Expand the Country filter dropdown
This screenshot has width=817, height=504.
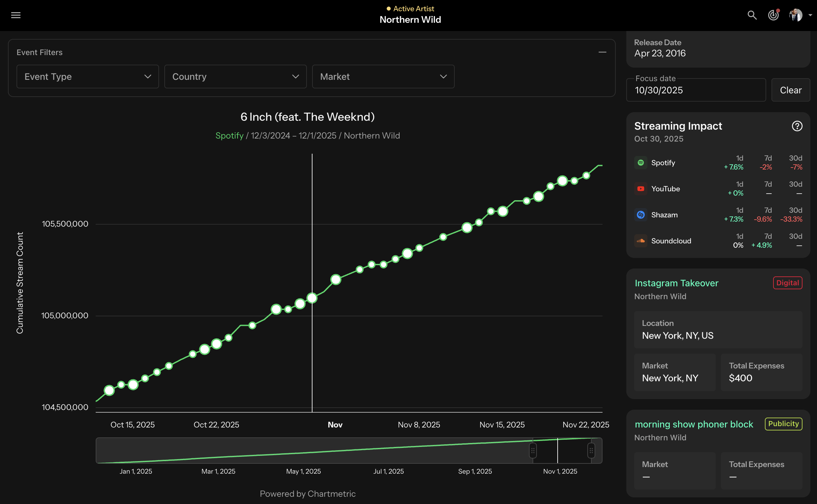(235, 77)
